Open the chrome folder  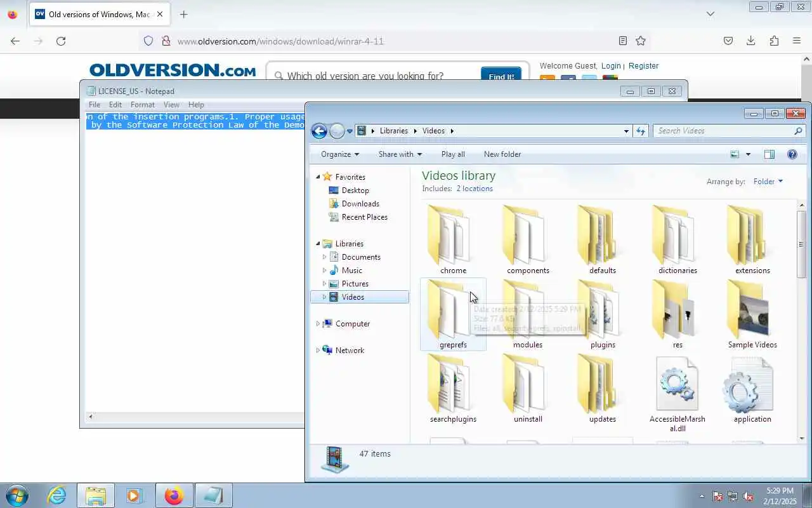(453, 240)
